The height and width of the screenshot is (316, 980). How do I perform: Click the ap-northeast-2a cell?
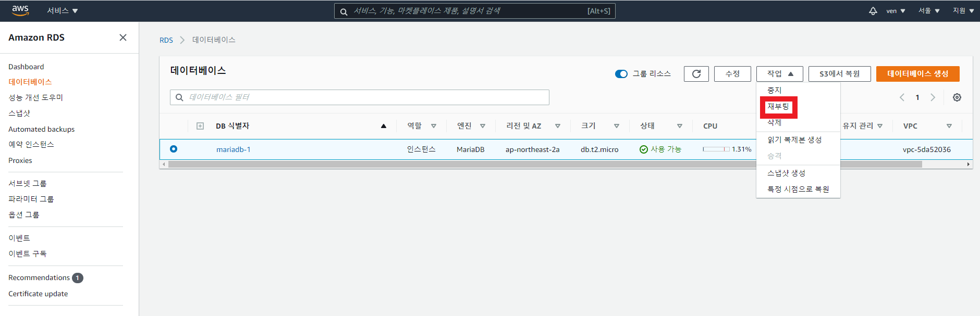coord(532,149)
